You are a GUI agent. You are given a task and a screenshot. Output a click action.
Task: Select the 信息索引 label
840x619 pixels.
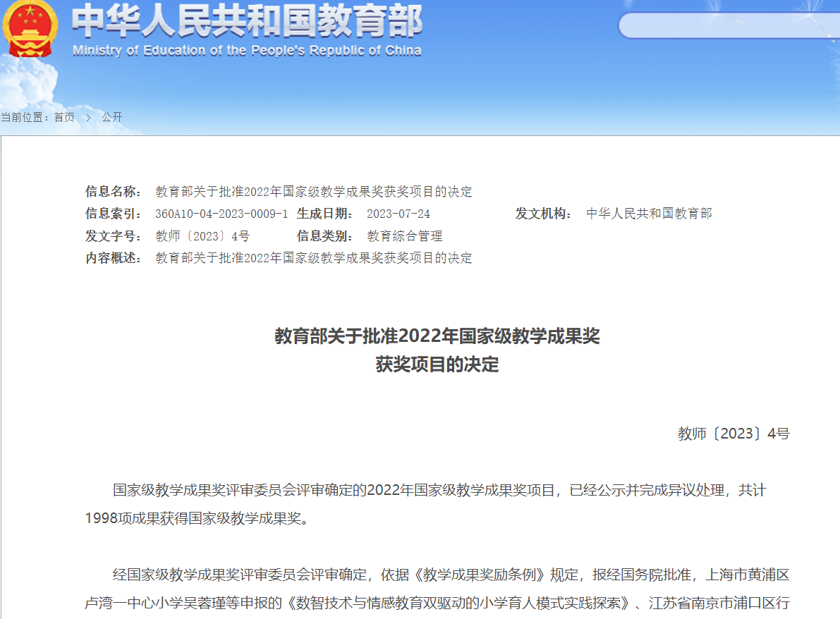tap(113, 214)
